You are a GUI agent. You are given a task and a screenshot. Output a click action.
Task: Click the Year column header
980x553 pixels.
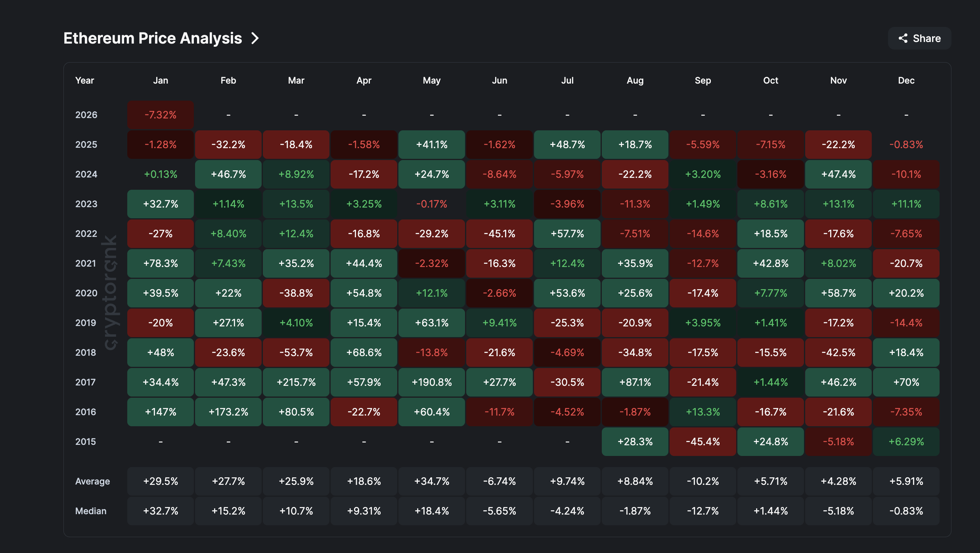(84, 80)
